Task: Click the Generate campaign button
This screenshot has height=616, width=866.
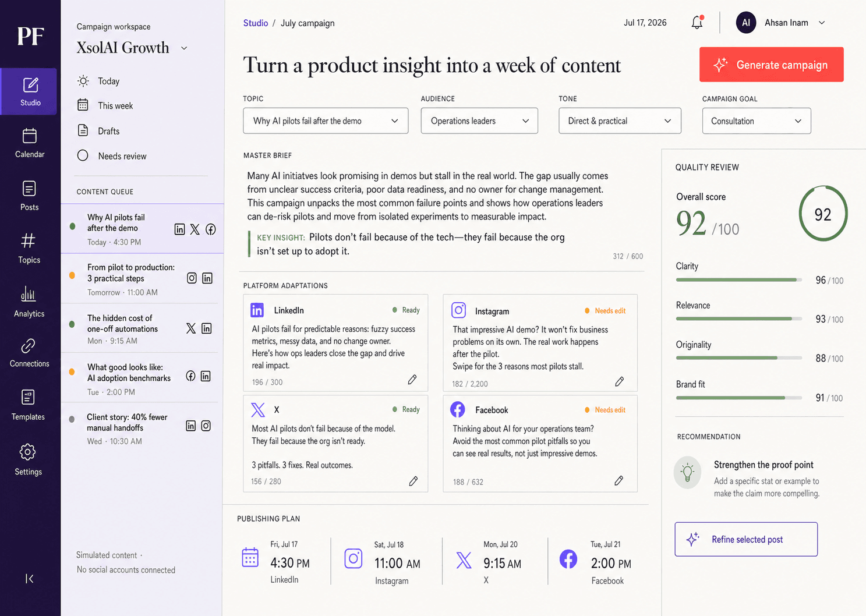Action: pyautogui.click(x=772, y=65)
